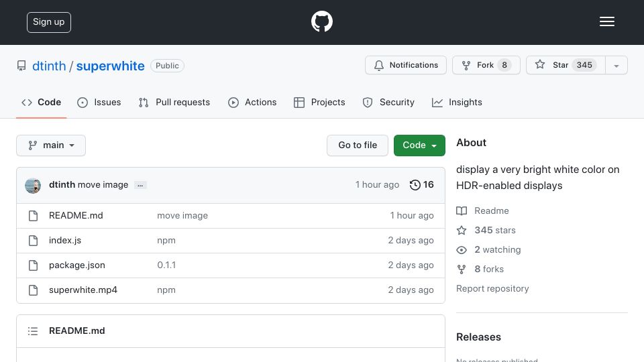The width and height of the screenshot is (644, 362).
Task: Click file icon next to README.md
Action: (x=34, y=216)
